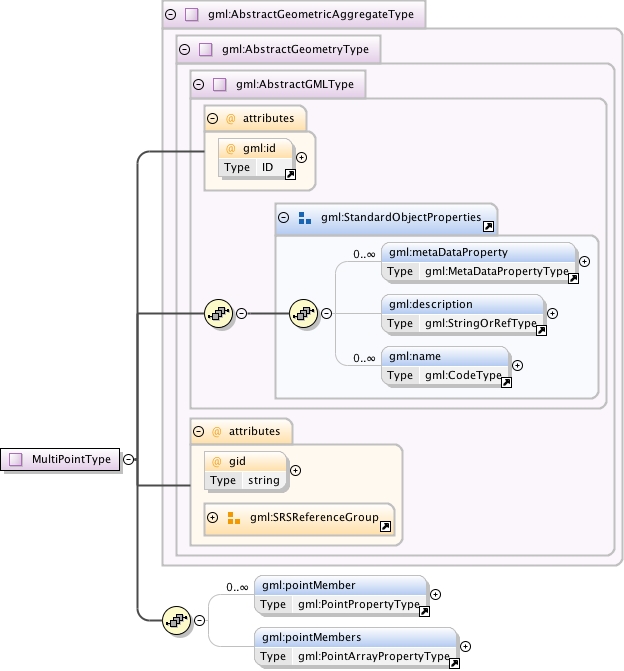Click type value gml:PointArrayPropertyType

(374, 656)
